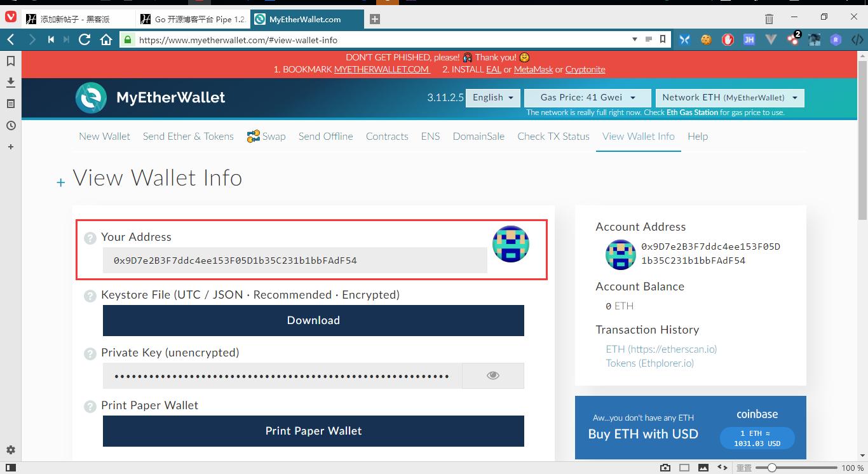Open the code brackets extension icon

(857, 39)
